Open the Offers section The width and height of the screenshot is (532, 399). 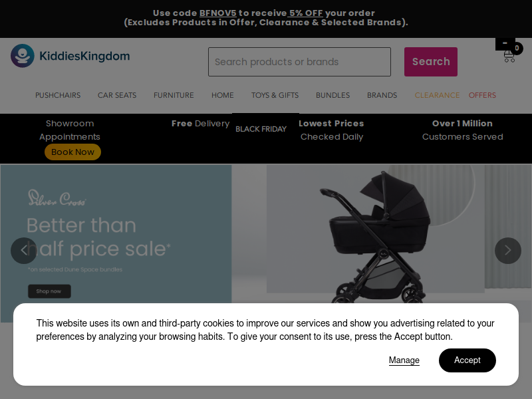[483, 95]
